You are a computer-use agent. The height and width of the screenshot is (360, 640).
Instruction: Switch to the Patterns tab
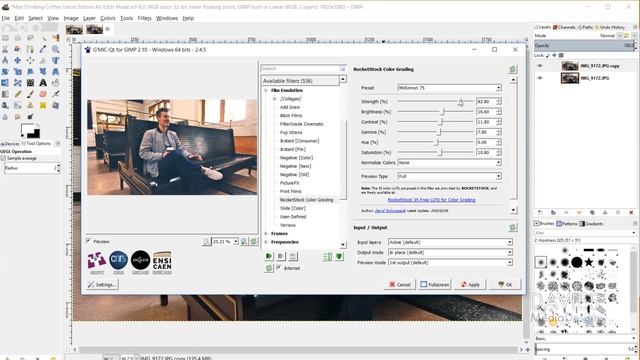(566, 224)
